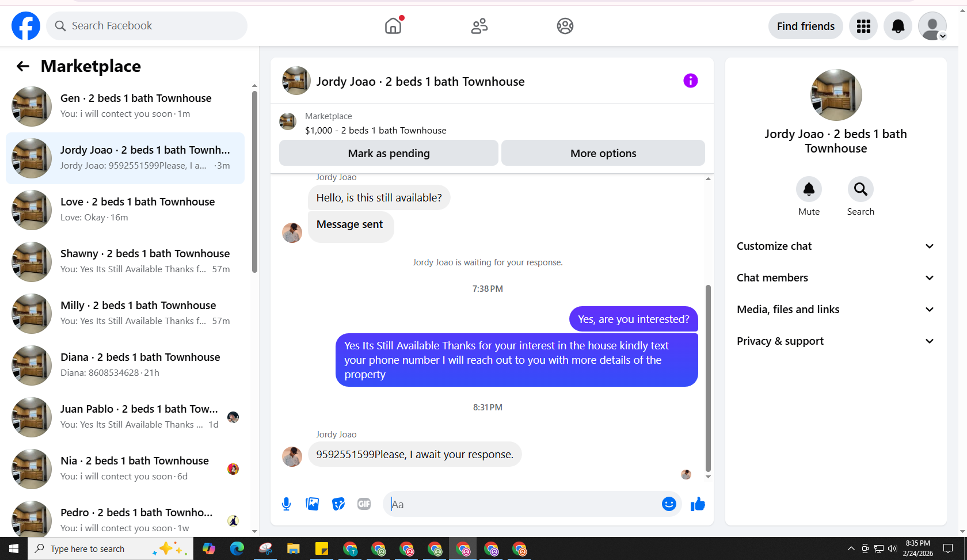Open Copilot from the taskbar
The width and height of the screenshot is (967, 560).
[209, 548]
